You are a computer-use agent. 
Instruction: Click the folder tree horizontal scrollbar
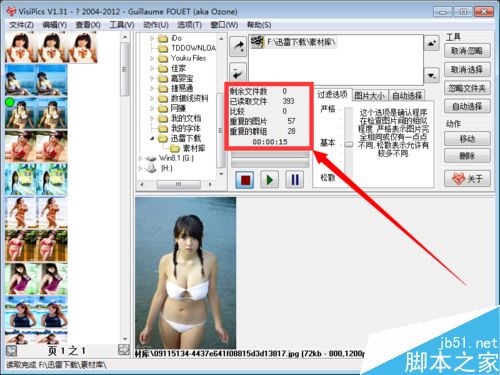tap(179, 184)
